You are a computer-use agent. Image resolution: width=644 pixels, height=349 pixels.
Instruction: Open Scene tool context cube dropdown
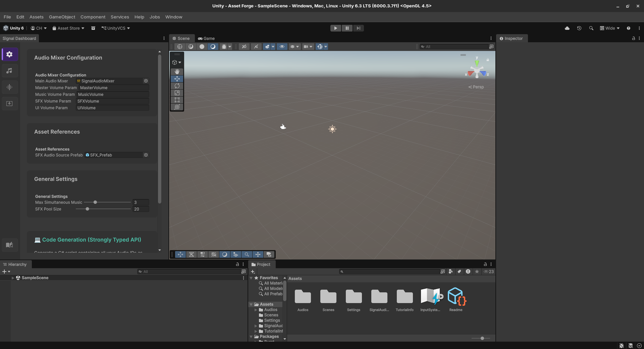[177, 62]
